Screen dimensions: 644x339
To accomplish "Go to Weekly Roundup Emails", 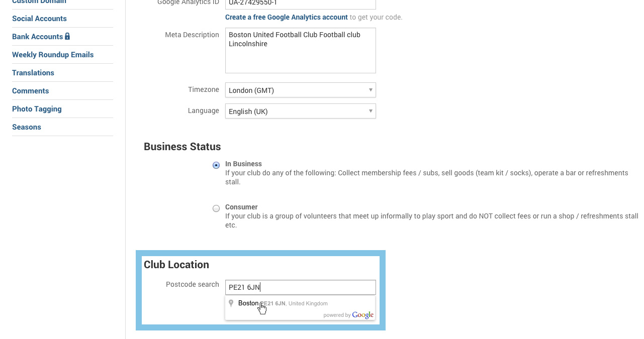I will (x=53, y=55).
